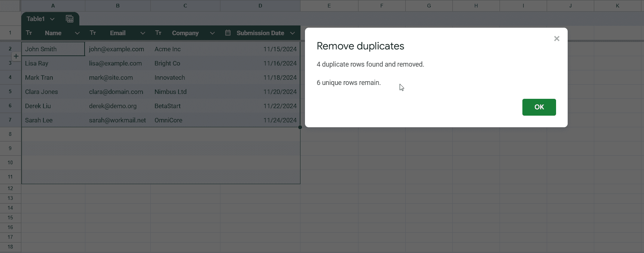Select the OmniCore cell

(185, 120)
